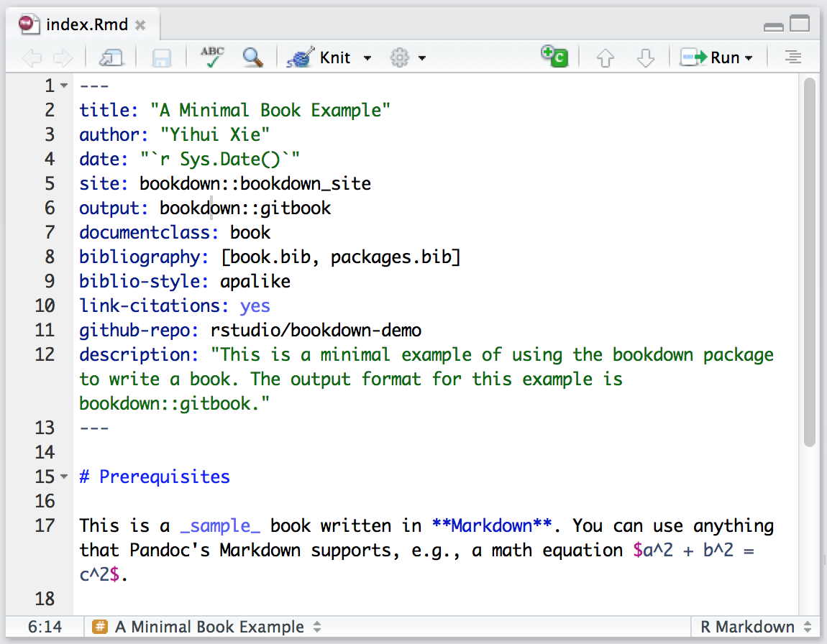Collapse the Prerequisites section fold arrow
Viewport: 827px width, 644px height.
coord(64,477)
